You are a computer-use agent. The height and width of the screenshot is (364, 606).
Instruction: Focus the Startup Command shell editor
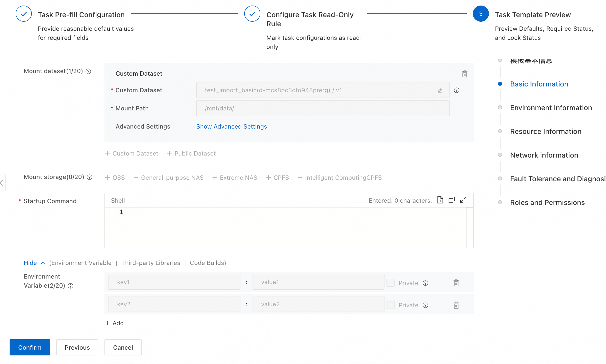pos(289,228)
